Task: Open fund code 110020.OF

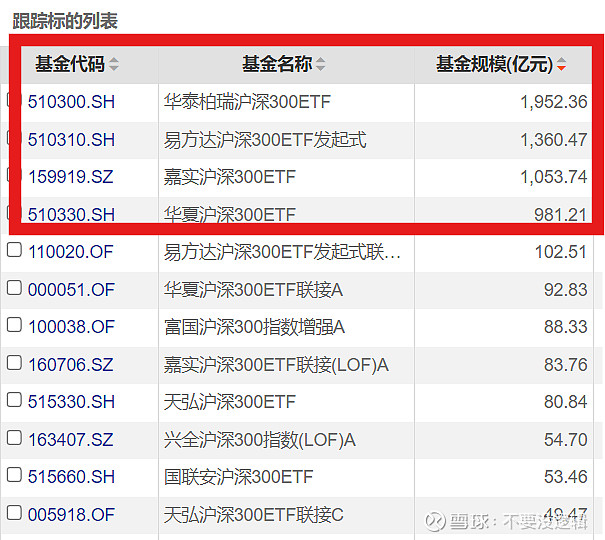Action: [x=71, y=252]
